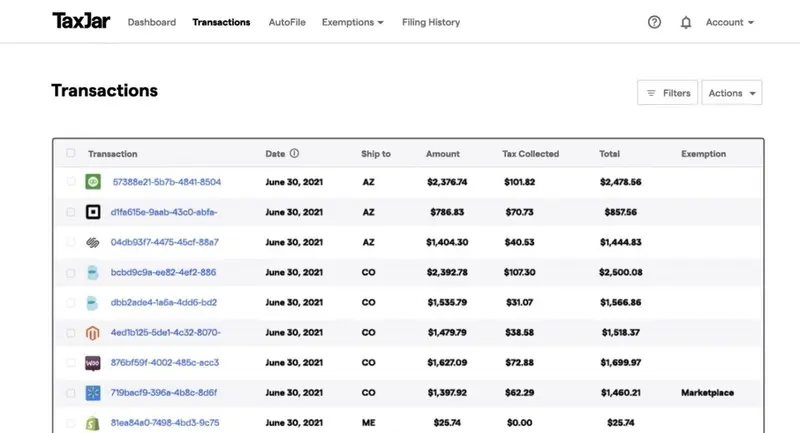Open the Account dropdown menu
Screen dimensions: 800x433
(729, 22)
